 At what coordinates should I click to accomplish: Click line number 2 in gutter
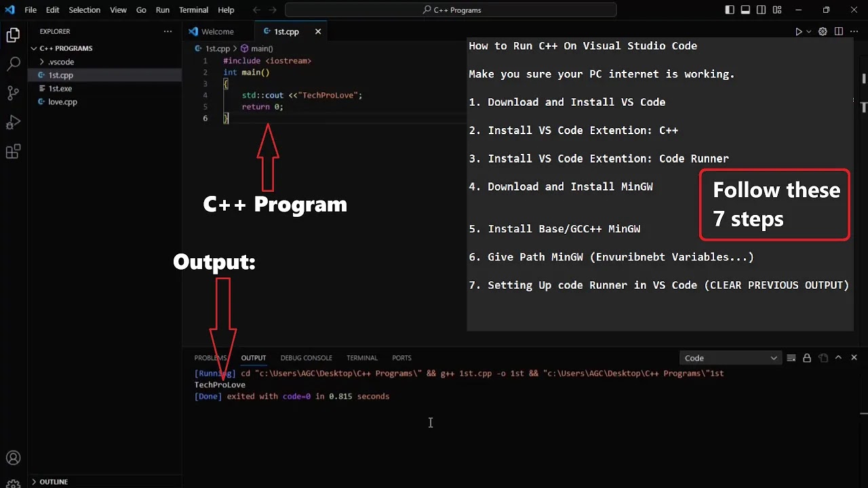click(205, 72)
